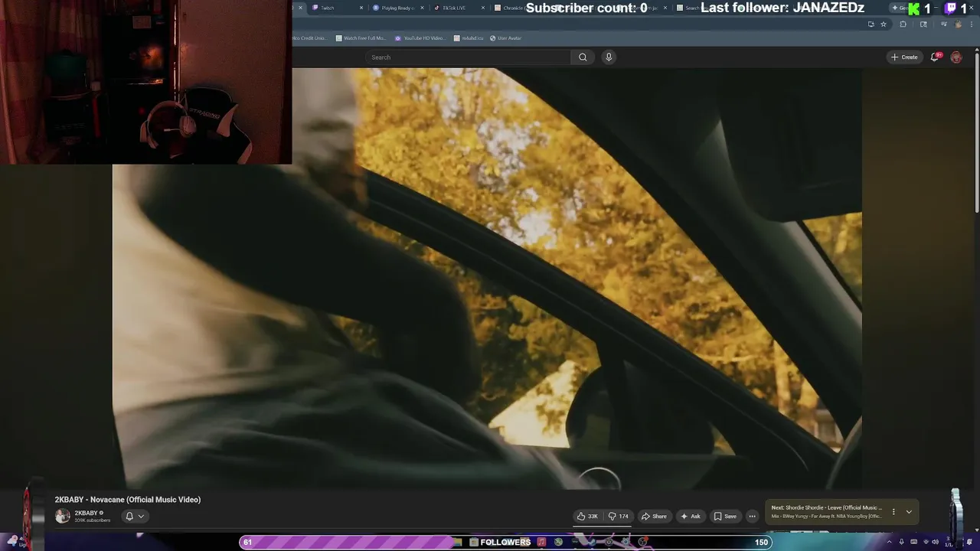Click the video title 2KBABY - Novacane
The height and width of the screenshot is (551, 980).
128,500
